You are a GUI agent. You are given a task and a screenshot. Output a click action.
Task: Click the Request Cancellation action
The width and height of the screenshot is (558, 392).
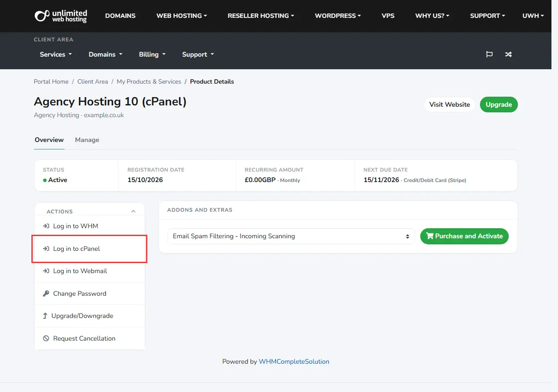(89, 338)
